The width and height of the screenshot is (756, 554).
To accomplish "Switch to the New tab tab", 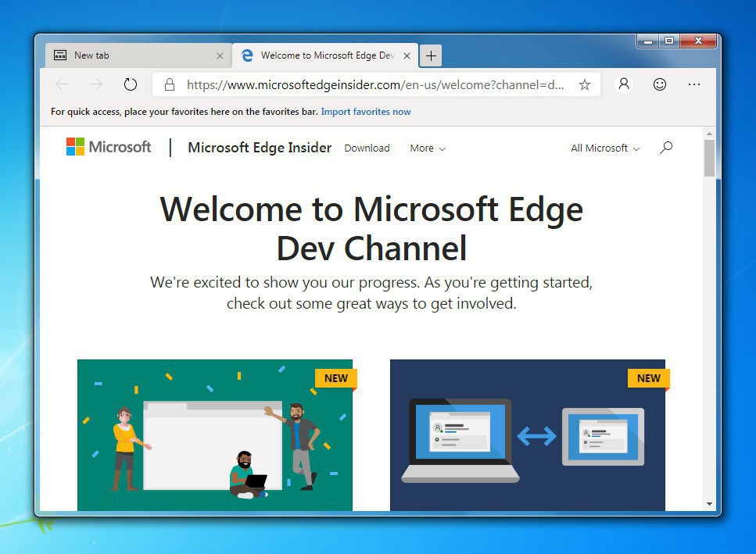I will tap(133, 55).
